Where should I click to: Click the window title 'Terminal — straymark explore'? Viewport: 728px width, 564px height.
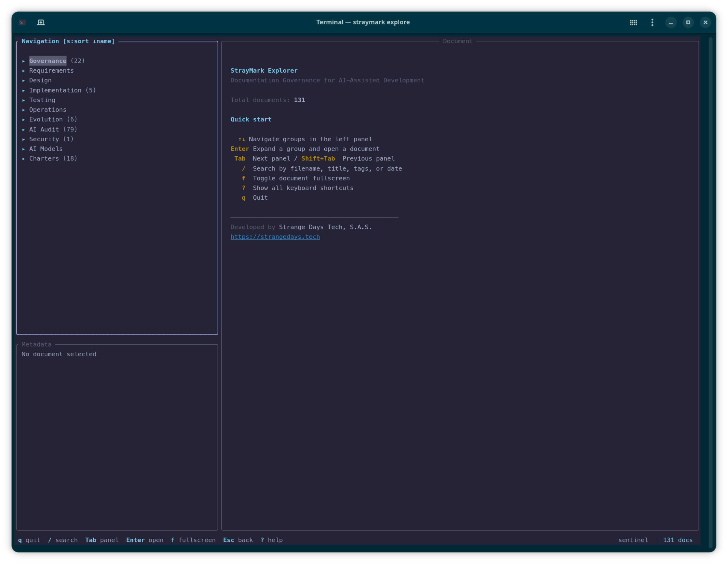tap(363, 22)
